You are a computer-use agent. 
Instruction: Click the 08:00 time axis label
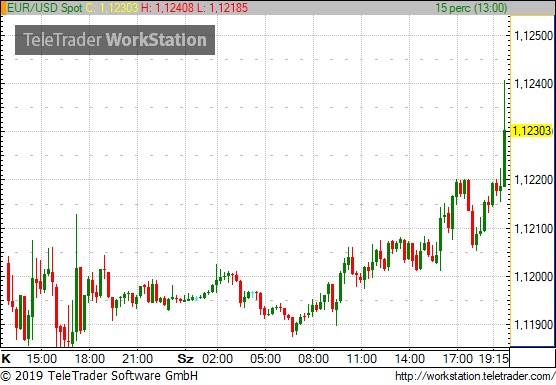[x=313, y=359]
